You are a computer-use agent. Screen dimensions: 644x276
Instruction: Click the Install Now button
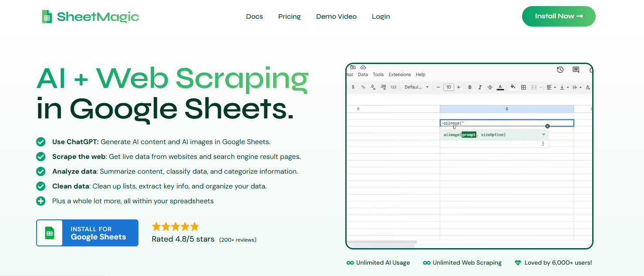[559, 16]
